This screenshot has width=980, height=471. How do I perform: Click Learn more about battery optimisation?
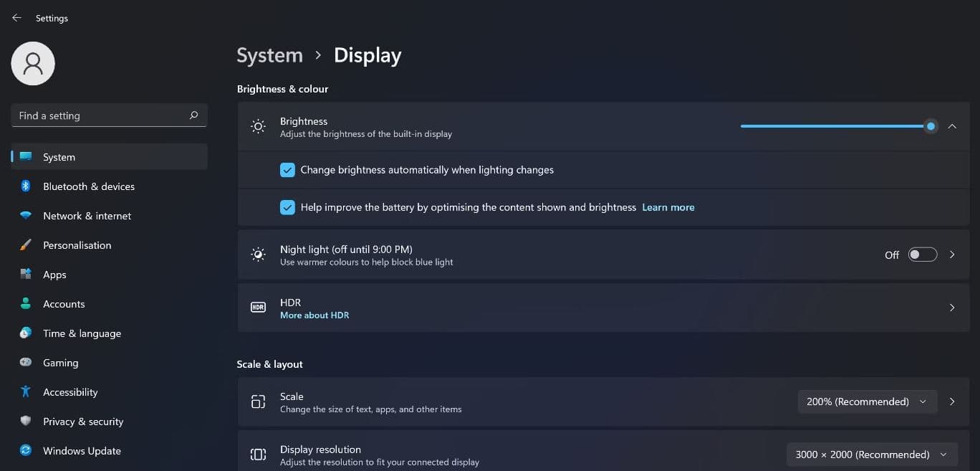[x=668, y=207]
